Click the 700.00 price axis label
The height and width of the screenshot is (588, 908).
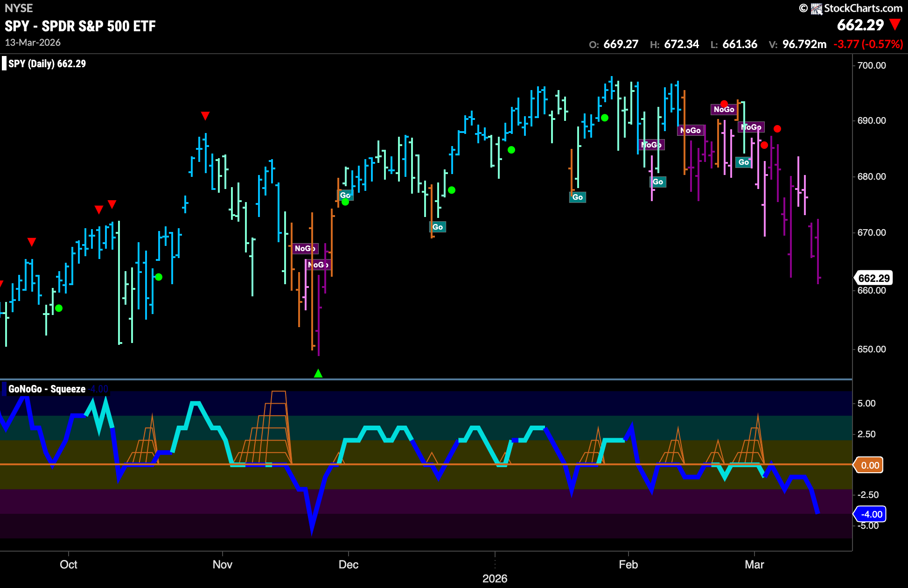point(872,65)
